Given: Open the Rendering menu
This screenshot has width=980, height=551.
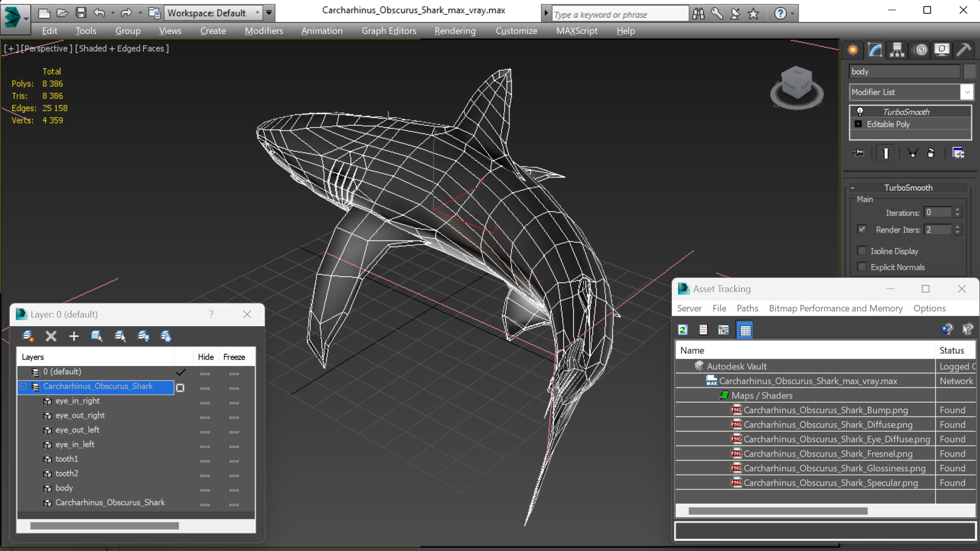Looking at the screenshot, I should point(455,31).
